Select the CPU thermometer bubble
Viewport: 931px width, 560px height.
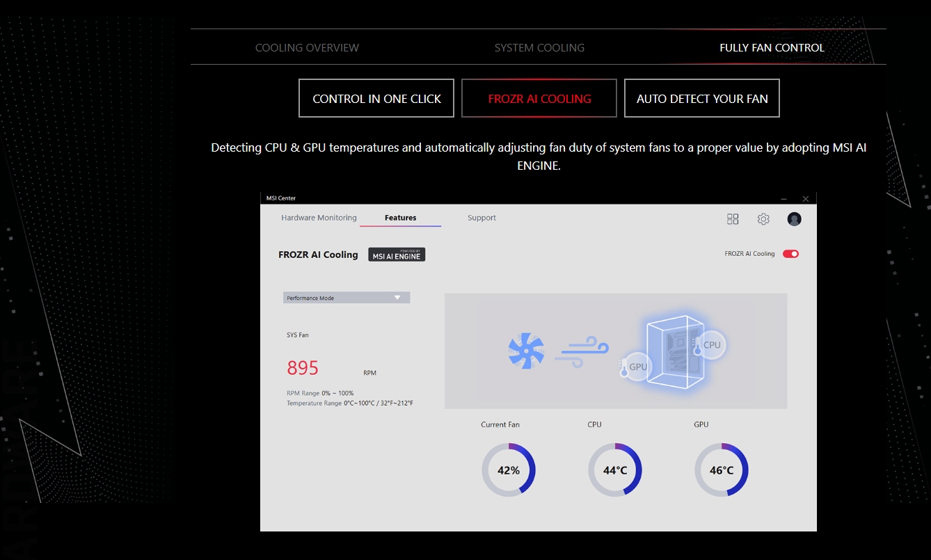coord(709,344)
